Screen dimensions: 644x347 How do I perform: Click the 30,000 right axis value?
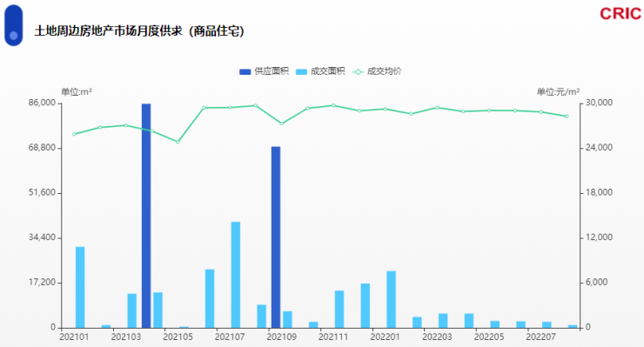pos(599,103)
